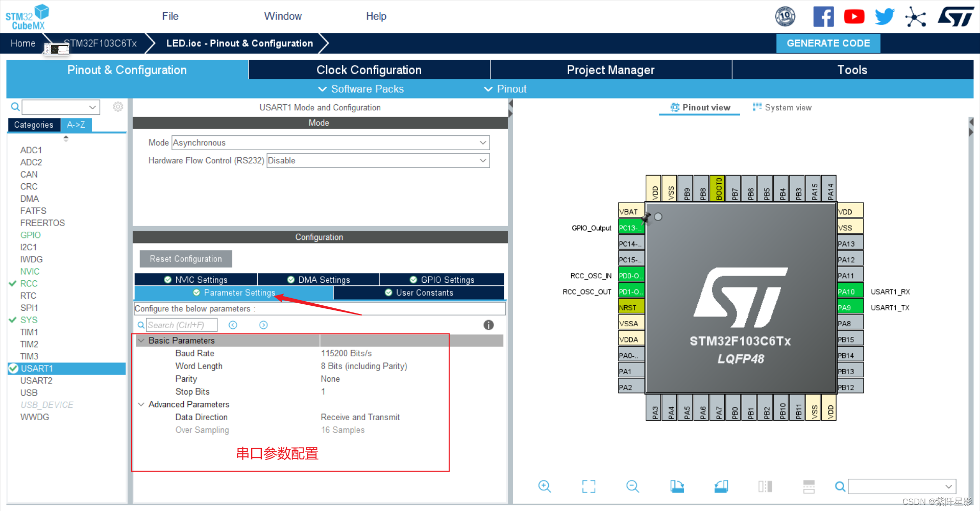Click the 10th anniversary badge icon
The height and width of the screenshot is (511, 980).
785,17
